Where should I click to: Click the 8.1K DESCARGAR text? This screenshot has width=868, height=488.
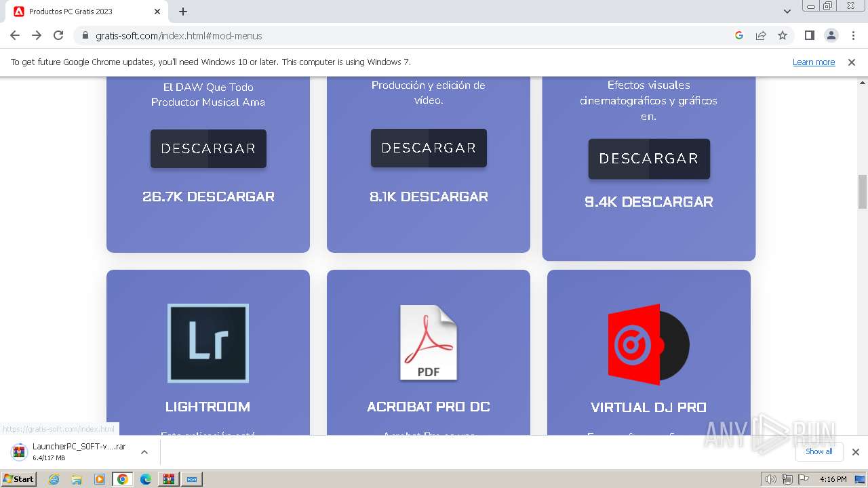429,197
